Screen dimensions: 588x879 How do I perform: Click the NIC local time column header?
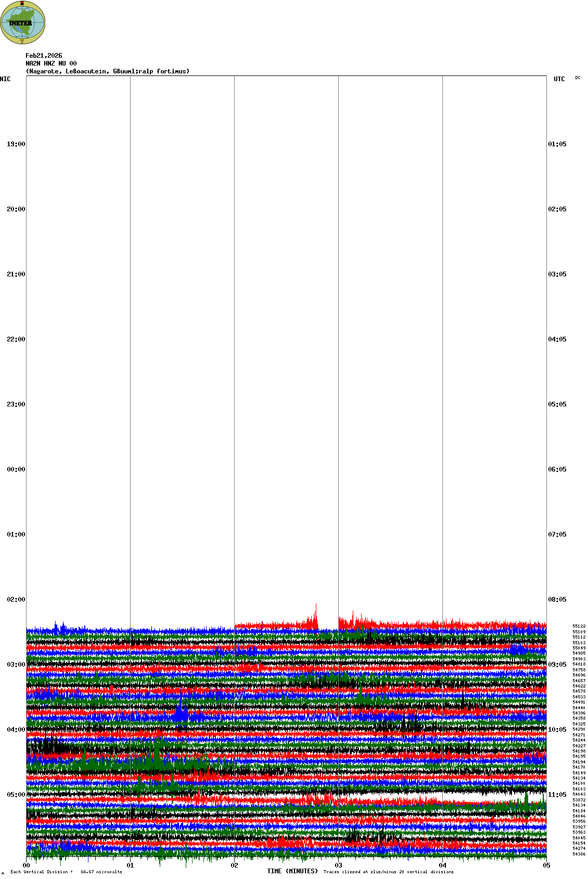point(5,79)
